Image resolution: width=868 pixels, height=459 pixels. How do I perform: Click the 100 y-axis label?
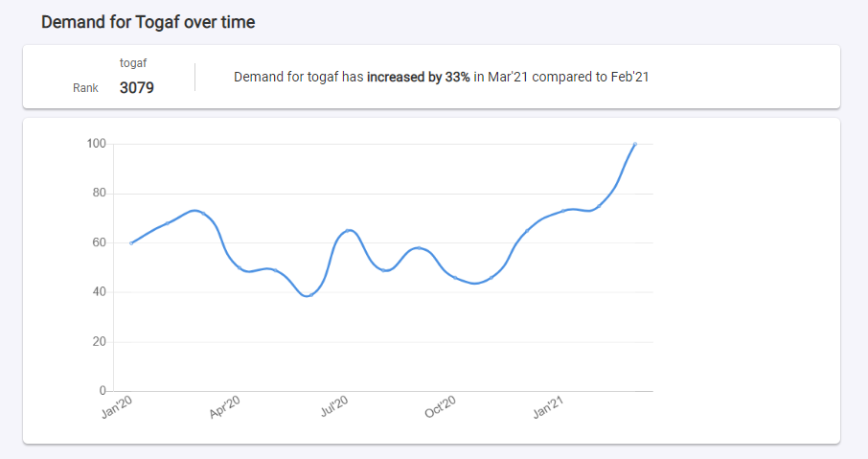(96, 144)
